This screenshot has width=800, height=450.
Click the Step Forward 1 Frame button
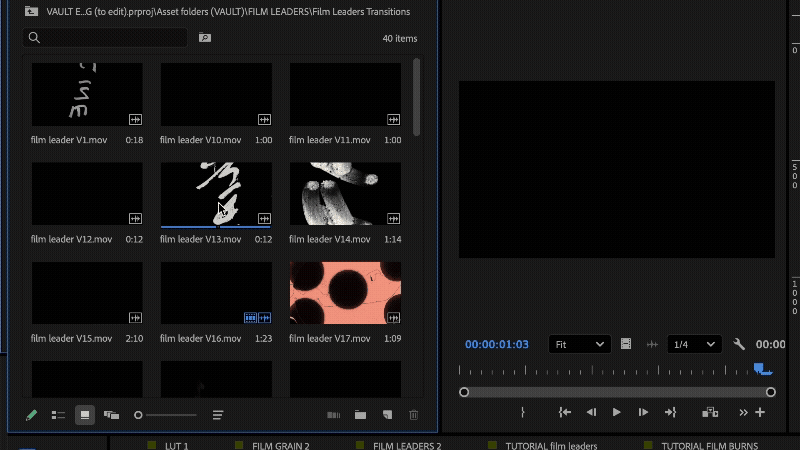coord(643,412)
